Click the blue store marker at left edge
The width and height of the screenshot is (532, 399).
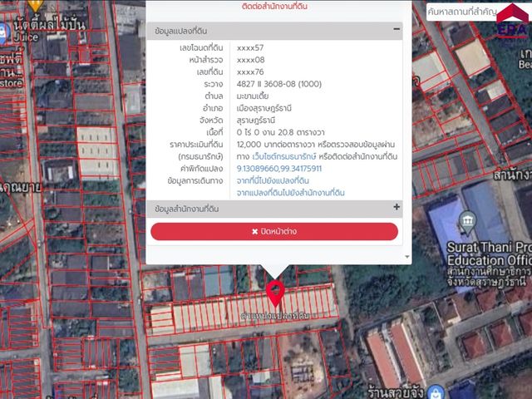click(x=3, y=33)
